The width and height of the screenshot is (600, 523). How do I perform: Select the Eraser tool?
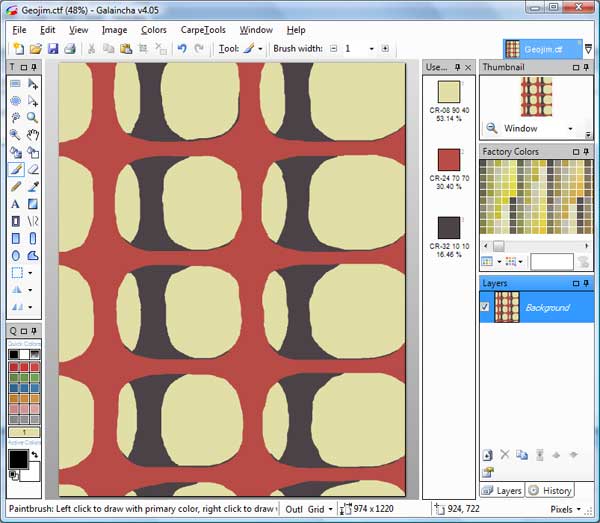coord(33,169)
